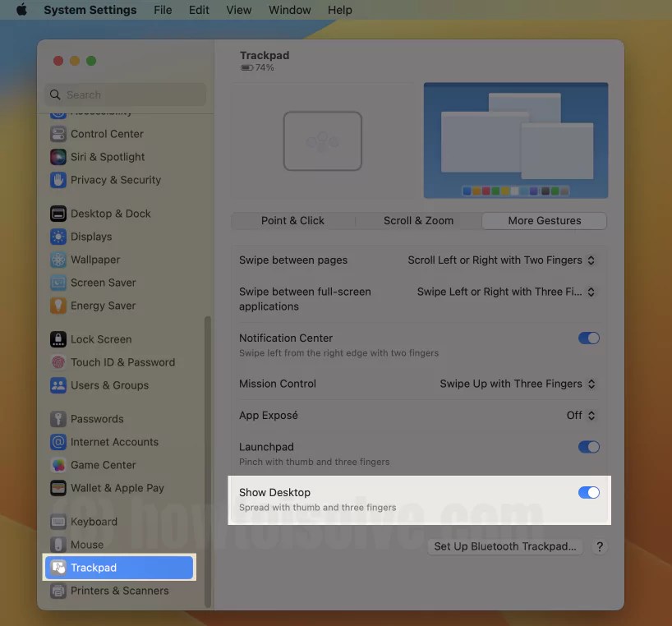The image size is (672, 626).
Task: Turn off the Launchpad gesture
Action: 589,447
